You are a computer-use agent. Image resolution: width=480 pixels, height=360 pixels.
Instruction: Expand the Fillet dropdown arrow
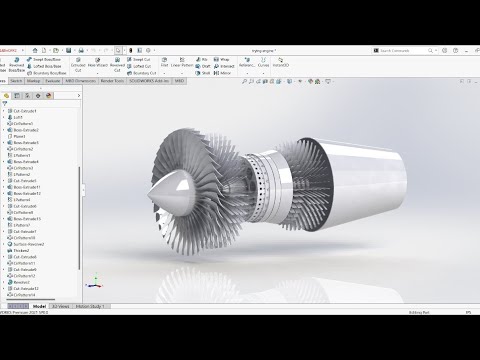pos(164,73)
